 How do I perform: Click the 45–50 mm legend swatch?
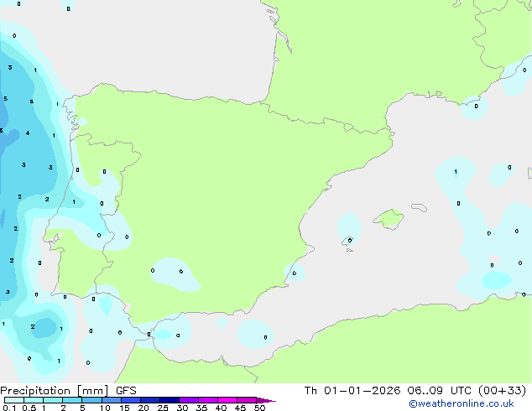247,400
